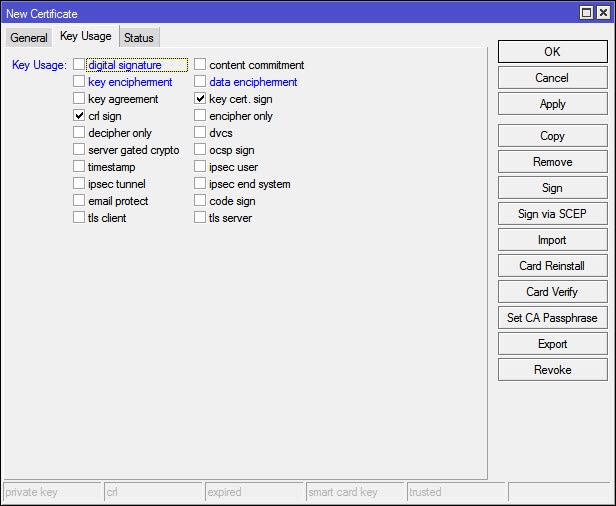Uncheck the crl sign option

tap(79, 116)
